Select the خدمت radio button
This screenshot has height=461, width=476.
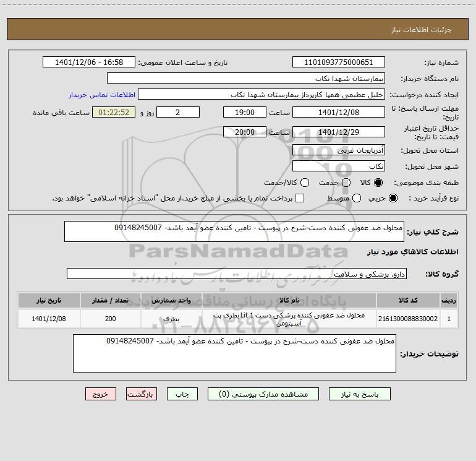(x=346, y=183)
